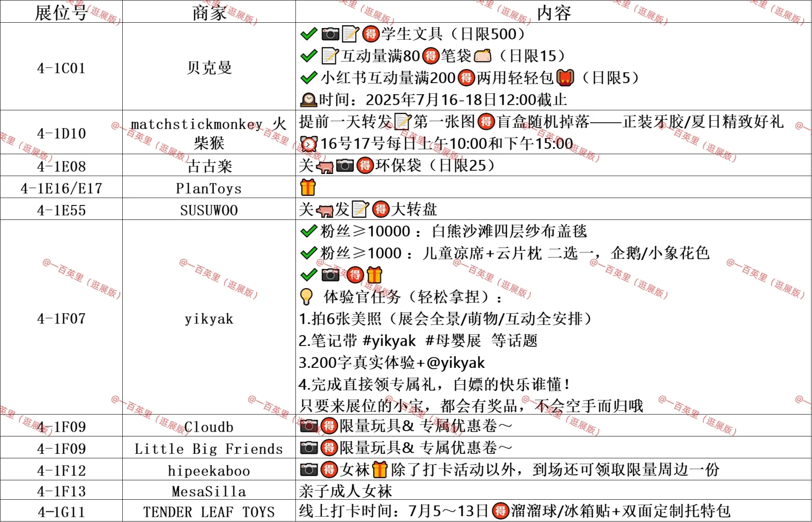Image resolution: width=812 pixels, height=522 pixels.
Task: Click the line 3.200字真实体验+@yikyak
Action: point(391,362)
